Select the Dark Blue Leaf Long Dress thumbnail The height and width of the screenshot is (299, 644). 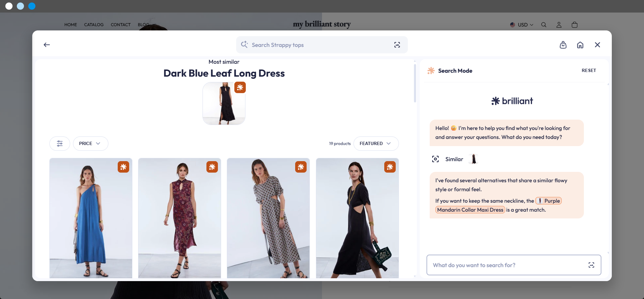[224, 103]
